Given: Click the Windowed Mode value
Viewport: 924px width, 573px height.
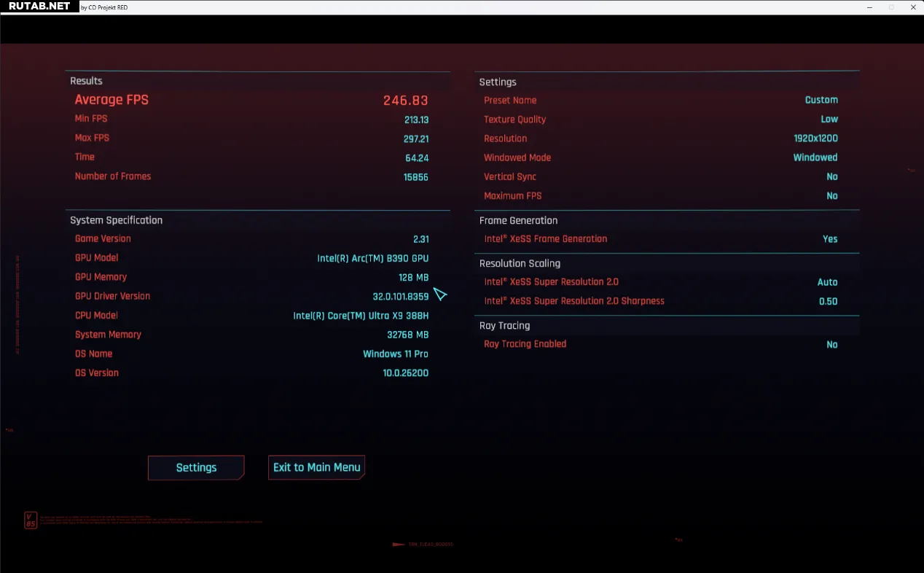Looking at the screenshot, I should (x=815, y=157).
